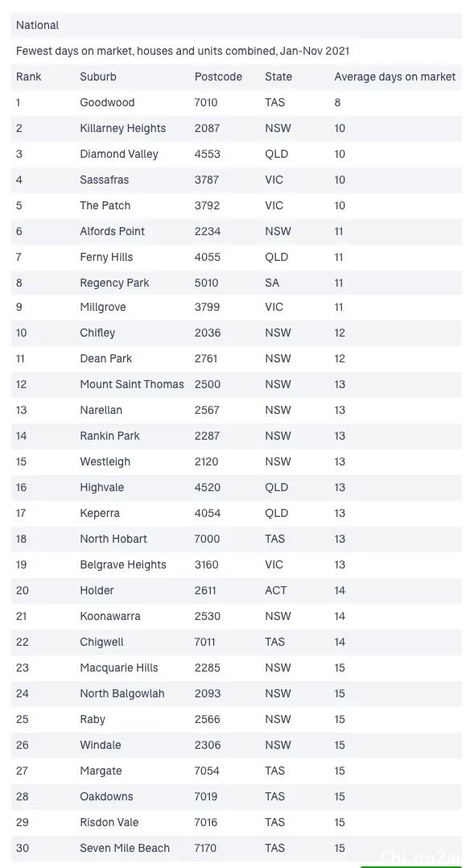Click postcode 7170 in last row
The height and width of the screenshot is (868, 470).
206,848
